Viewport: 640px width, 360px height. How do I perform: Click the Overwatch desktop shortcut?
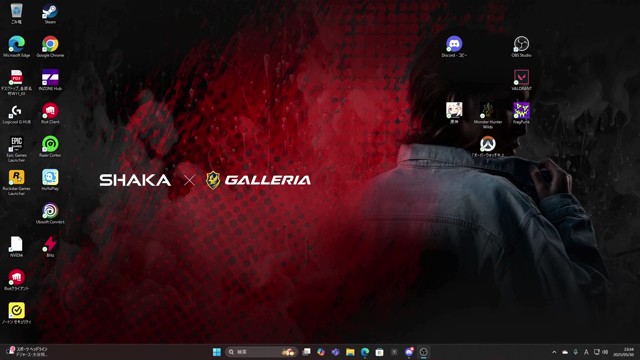(488, 147)
